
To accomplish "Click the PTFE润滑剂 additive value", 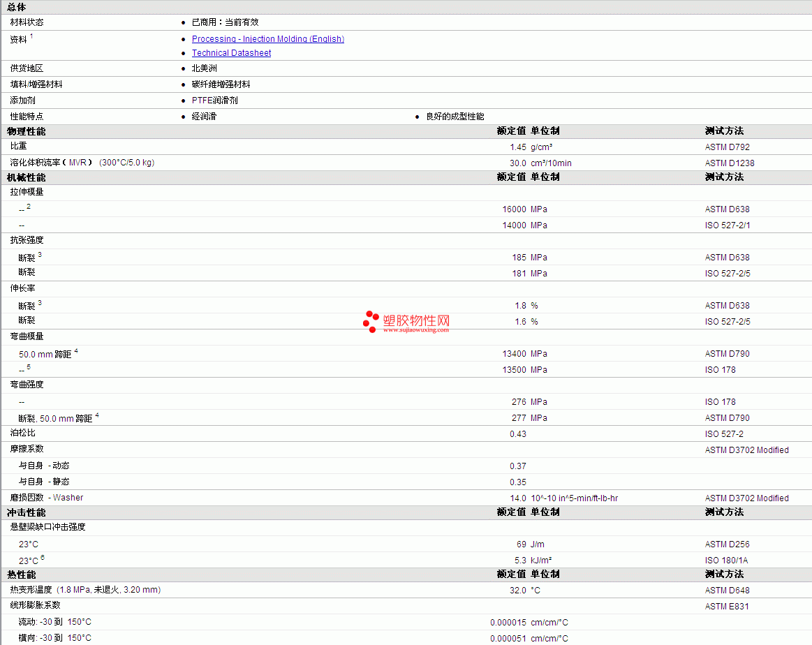I will coord(215,101).
